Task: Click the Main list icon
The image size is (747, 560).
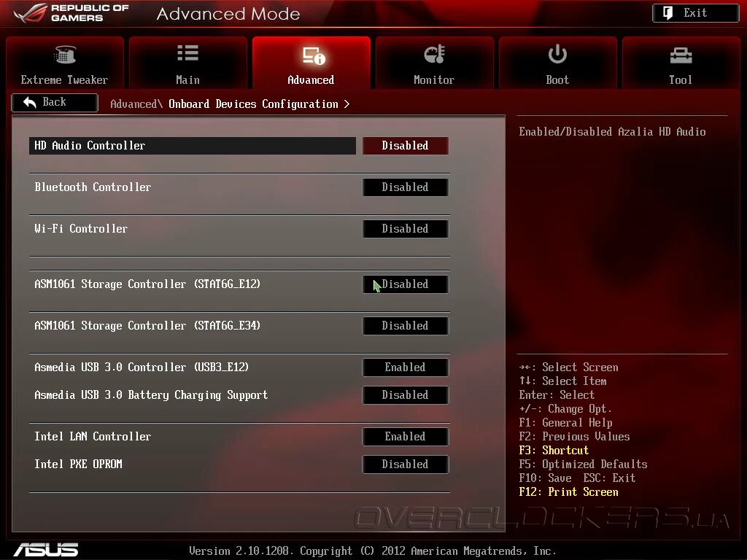Action: (x=187, y=53)
